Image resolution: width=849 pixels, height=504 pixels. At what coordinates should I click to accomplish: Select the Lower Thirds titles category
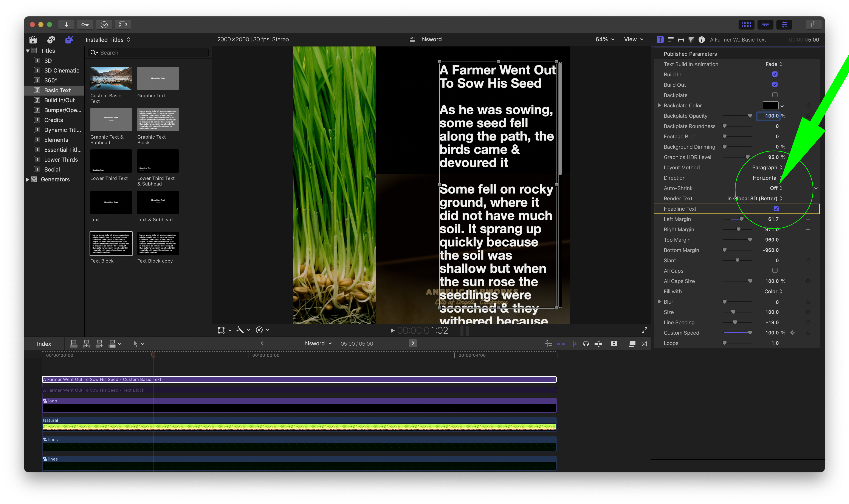point(61,160)
